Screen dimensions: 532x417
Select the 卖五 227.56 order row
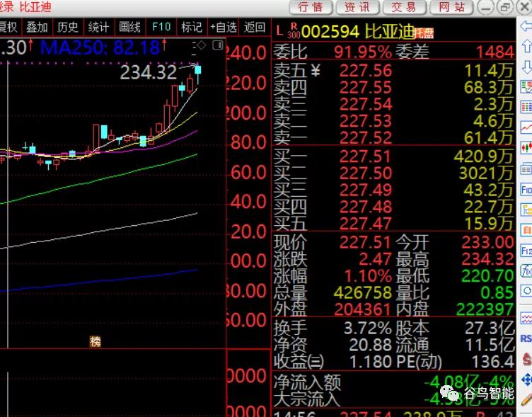pyautogui.click(x=393, y=71)
